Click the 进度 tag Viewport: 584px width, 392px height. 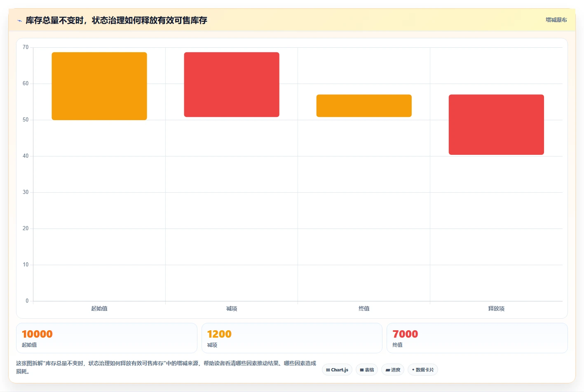[x=393, y=370]
